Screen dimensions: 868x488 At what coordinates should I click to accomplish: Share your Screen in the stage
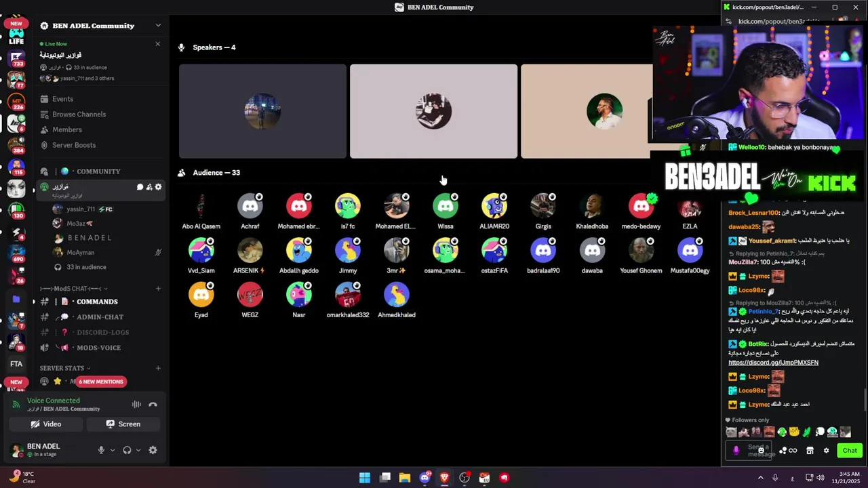pyautogui.click(x=123, y=424)
